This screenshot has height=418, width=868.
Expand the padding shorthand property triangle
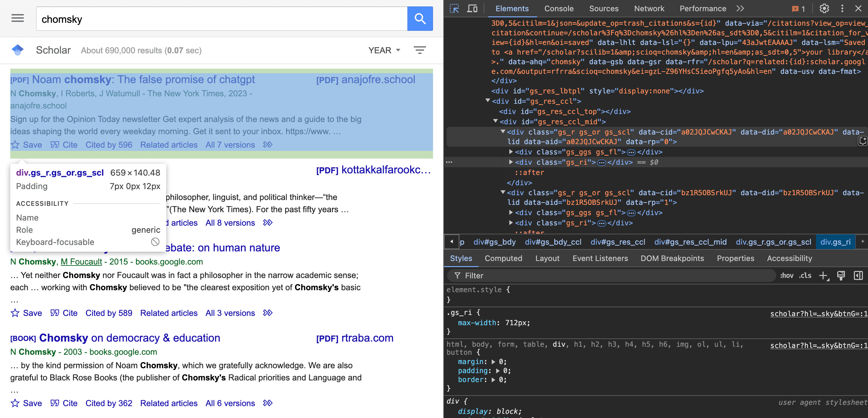pos(498,371)
